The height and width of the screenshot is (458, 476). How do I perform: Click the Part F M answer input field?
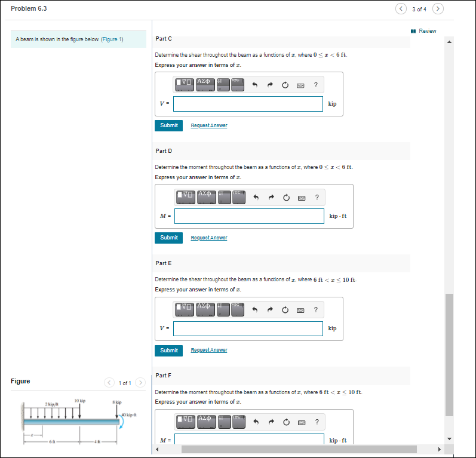(249, 439)
